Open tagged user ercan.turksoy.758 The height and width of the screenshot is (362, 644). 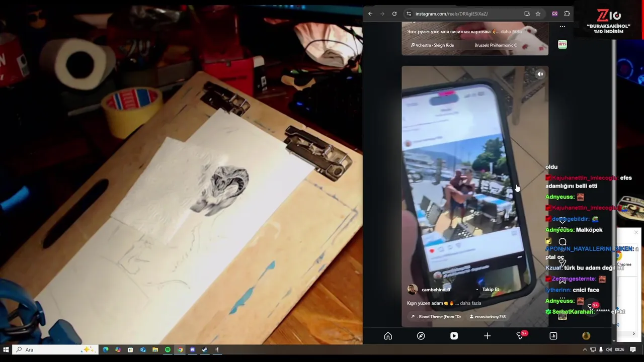pyautogui.click(x=488, y=317)
